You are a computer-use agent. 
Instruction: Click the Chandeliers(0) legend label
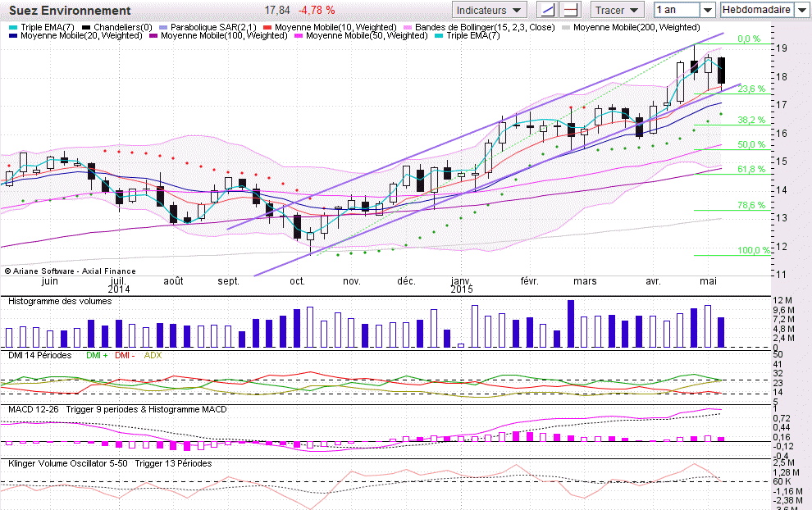click(123, 27)
